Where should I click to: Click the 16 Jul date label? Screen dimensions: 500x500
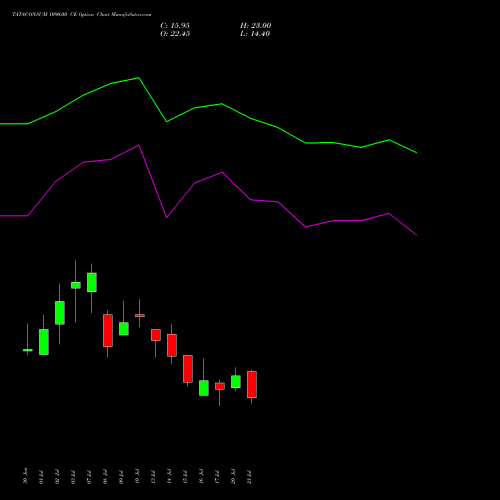pyautogui.click(x=201, y=477)
